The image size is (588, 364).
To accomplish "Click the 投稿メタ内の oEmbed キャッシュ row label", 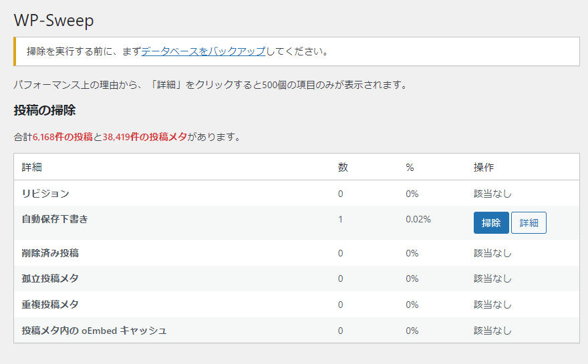I will 94,331.
